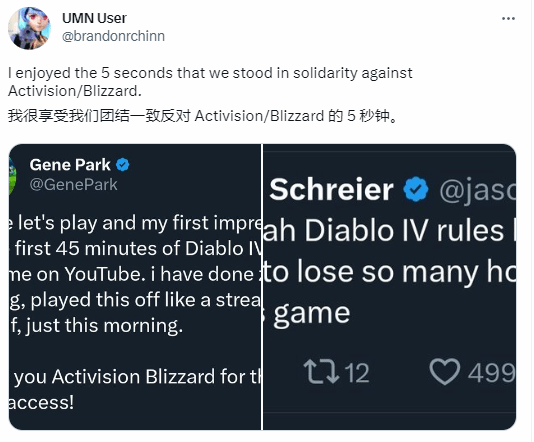
Task: Click the 12 retweets count
Action: tap(357, 373)
